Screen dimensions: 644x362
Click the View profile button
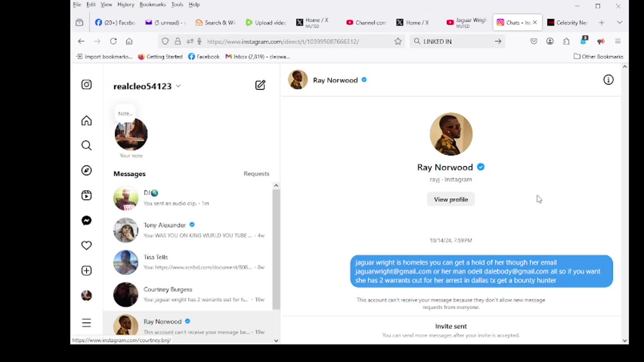tap(451, 200)
